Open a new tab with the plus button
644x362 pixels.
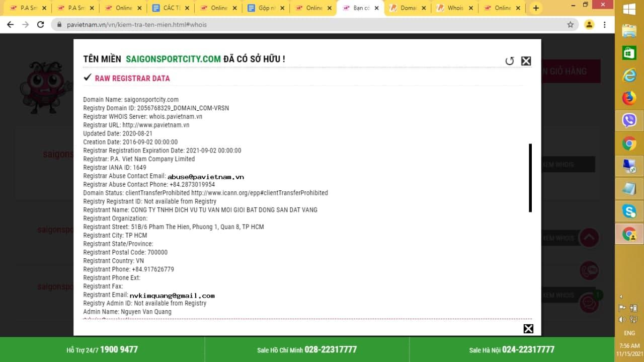[536, 8]
